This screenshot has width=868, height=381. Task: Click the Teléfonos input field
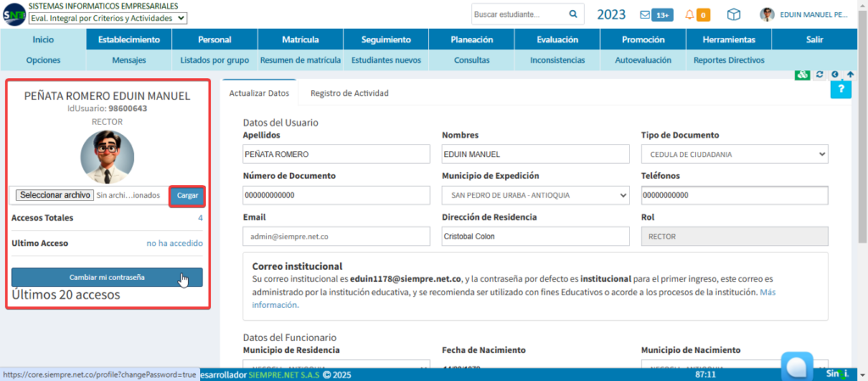[x=735, y=195]
